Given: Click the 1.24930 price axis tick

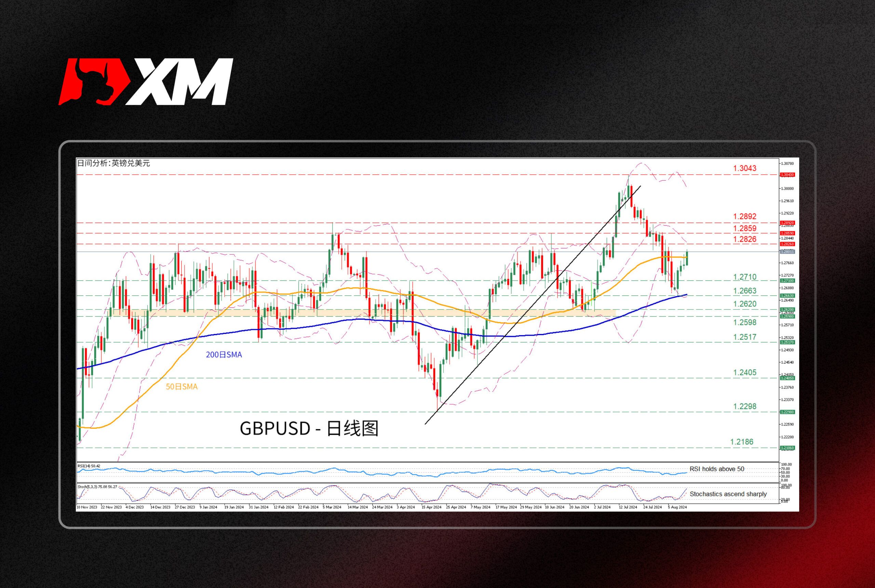Looking at the screenshot, I should click(x=787, y=350).
